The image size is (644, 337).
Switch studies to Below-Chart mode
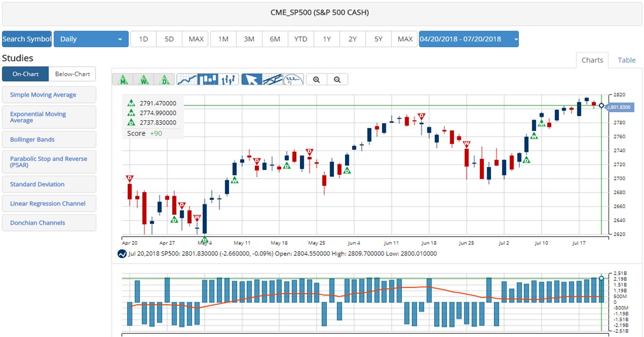(x=72, y=74)
